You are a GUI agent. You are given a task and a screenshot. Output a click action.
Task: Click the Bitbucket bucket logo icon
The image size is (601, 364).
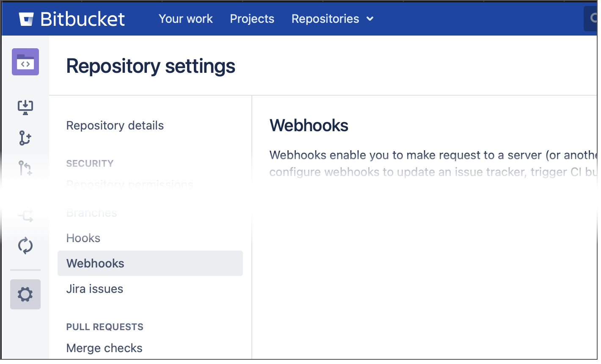pyautogui.click(x=26, y=18)
